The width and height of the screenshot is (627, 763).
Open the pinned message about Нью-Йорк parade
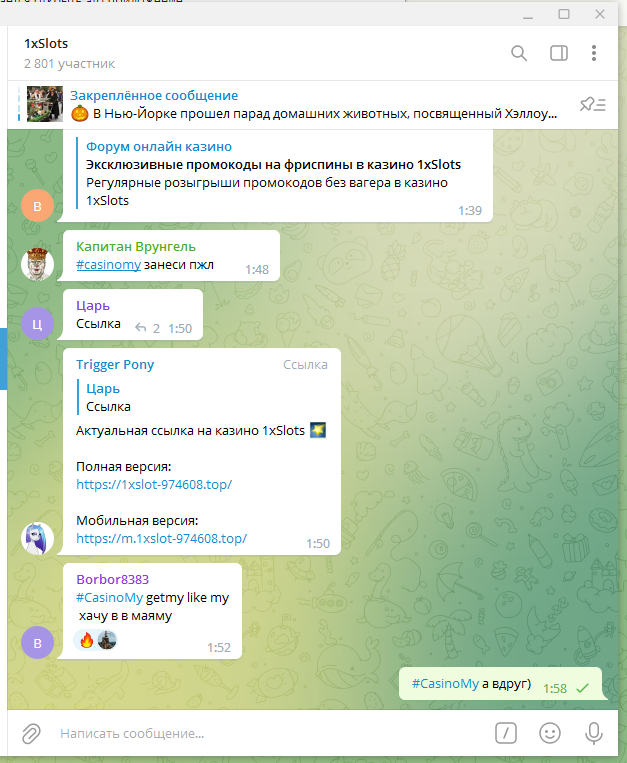tap(314, 105)
